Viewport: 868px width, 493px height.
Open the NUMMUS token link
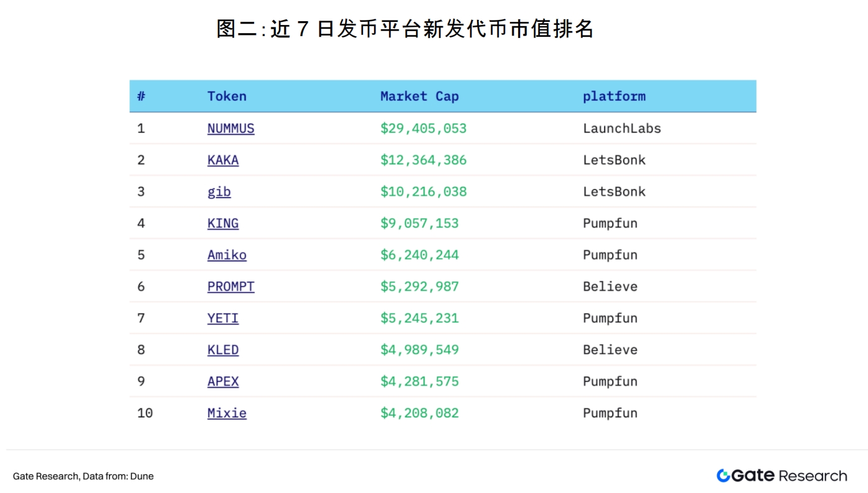point(230,128)
